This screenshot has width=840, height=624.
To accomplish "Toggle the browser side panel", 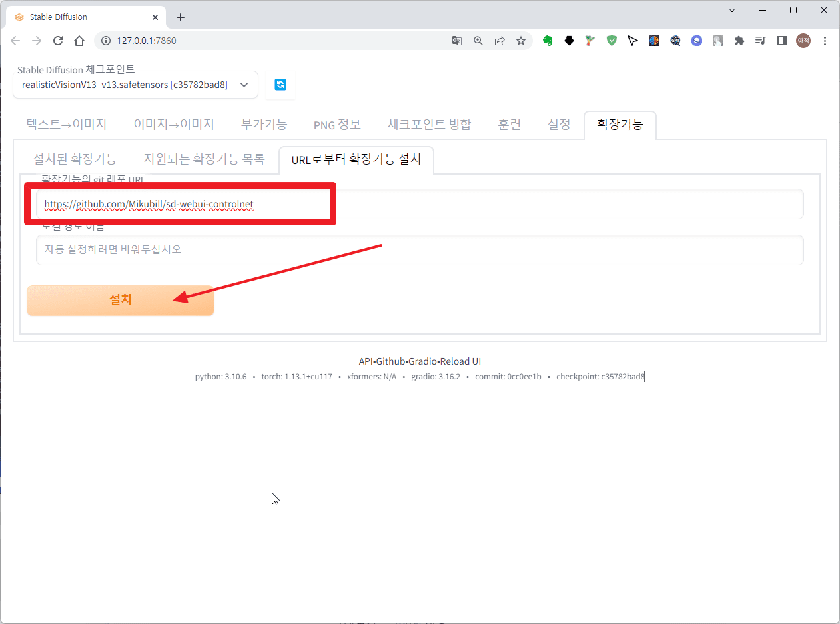I will [x=782, y=41].
